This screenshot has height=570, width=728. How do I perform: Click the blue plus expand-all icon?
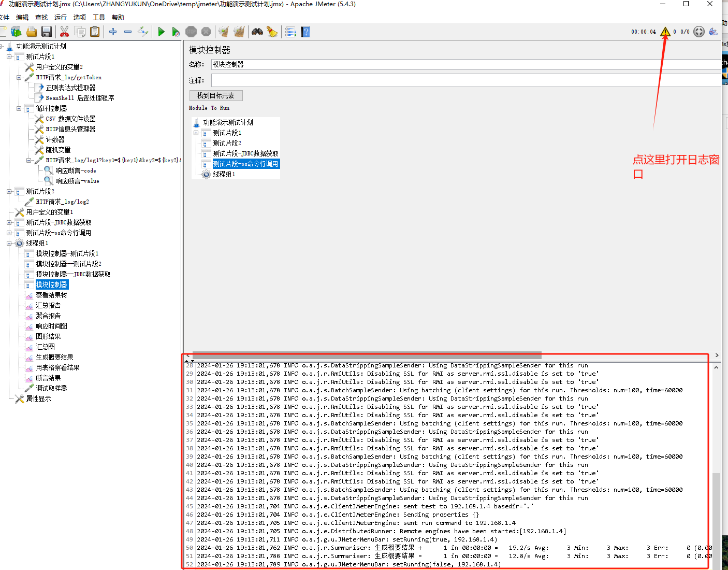pyautogui.click(x=113, y=32)
